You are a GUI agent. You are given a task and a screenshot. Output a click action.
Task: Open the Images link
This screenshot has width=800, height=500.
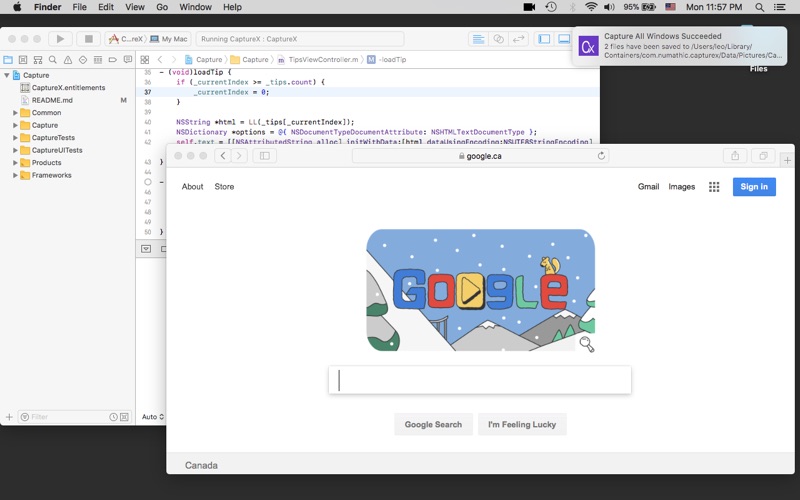click(682, 187)
